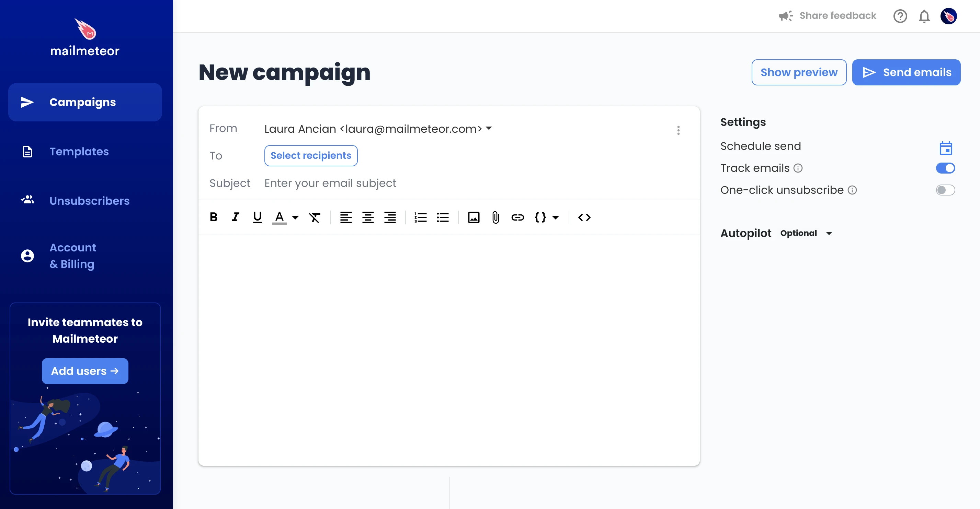Click the italic formatting icon
The height and width of the screenshot is (509, 980).
235,217
